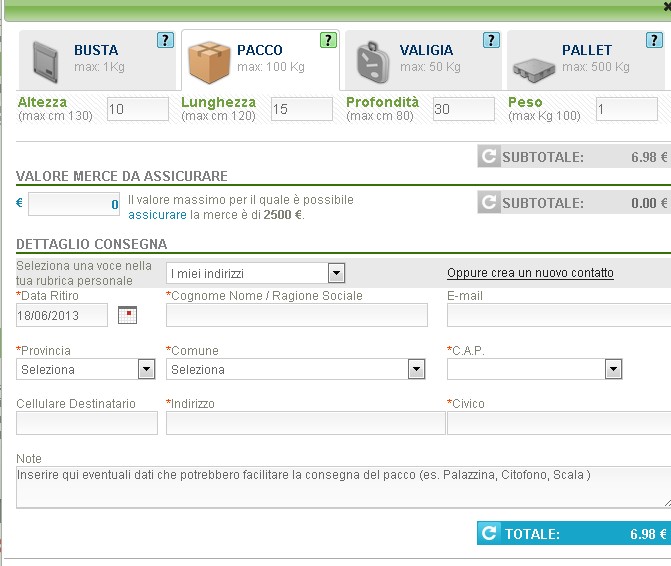This screenshot has height=566, width=671.
Task: Focus Cognome Nome / Ragione Sociale field
Action: coord(297,315)
